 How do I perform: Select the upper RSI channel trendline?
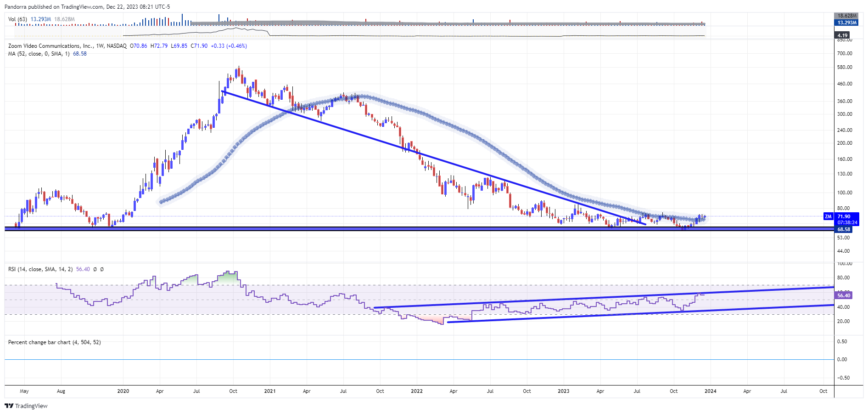tap(604, 297)
